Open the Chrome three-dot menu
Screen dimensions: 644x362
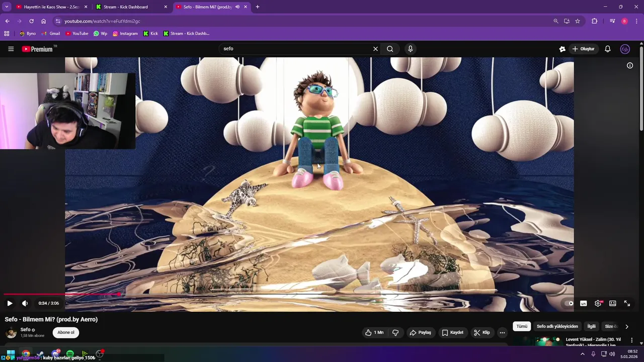pyautogui.click(x=636, y=21)
